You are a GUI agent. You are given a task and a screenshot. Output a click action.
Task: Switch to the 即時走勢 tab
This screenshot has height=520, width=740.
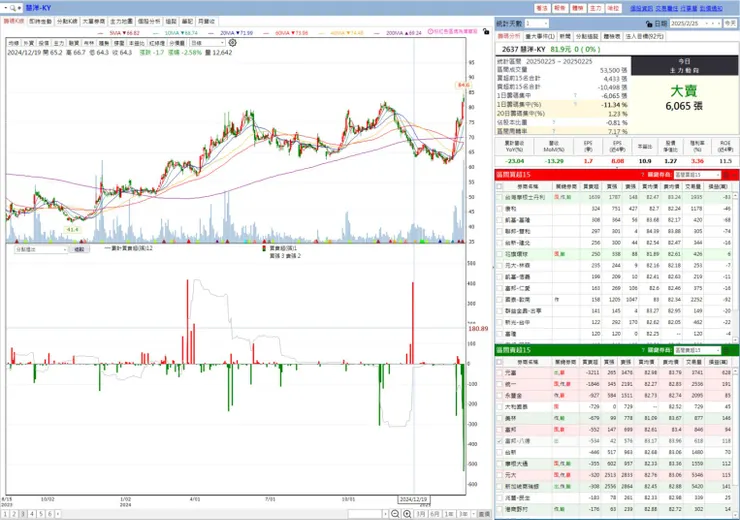pos(40,22)
